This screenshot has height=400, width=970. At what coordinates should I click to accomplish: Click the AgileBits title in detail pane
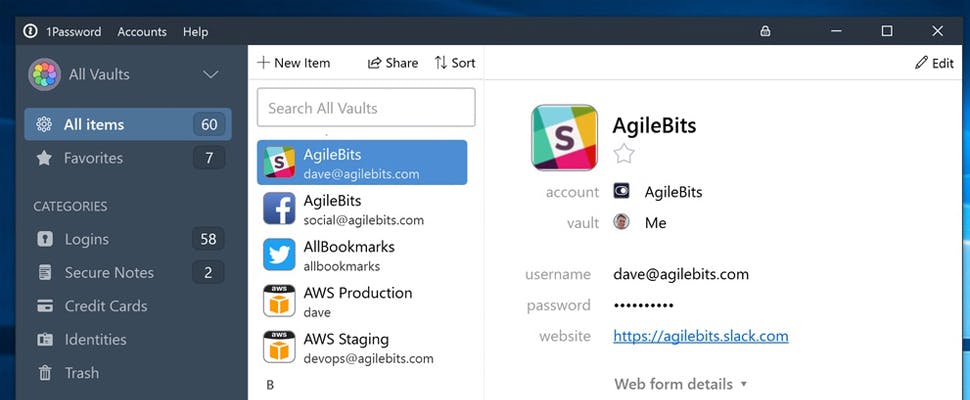click(654, 126)
